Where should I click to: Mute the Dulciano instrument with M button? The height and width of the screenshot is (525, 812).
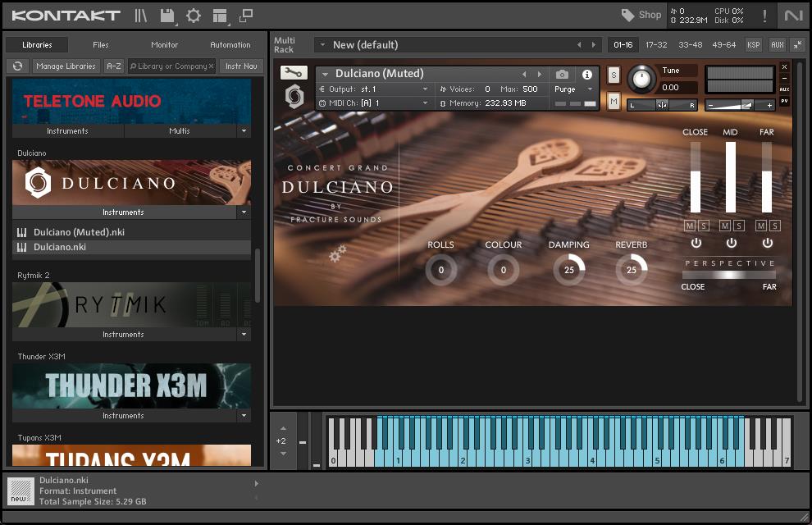614,101
